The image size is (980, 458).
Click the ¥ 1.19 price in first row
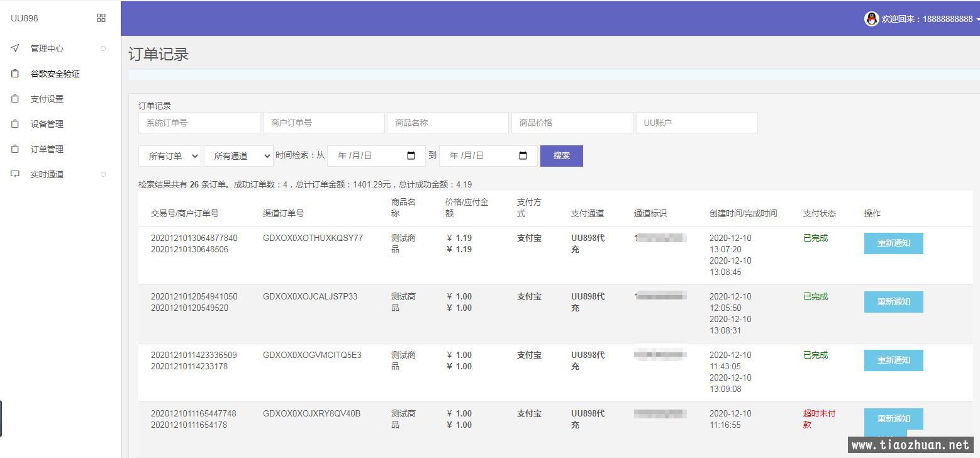pos(459,238)
